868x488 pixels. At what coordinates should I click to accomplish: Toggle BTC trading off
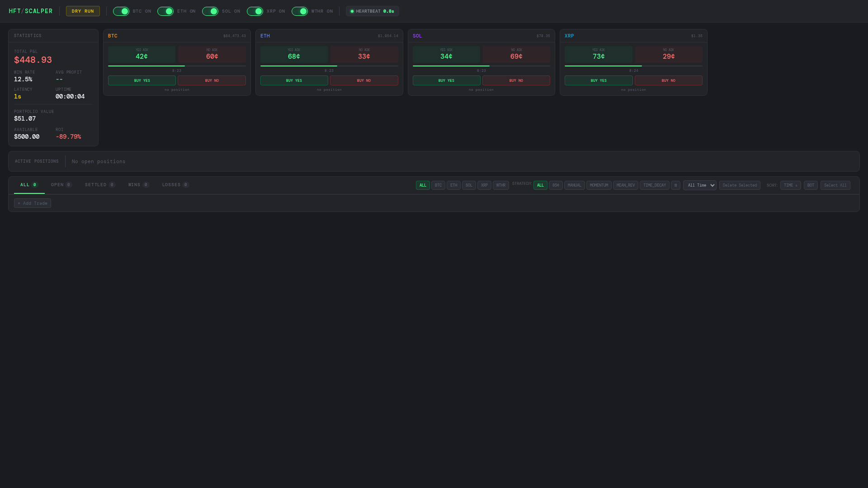point(121,11)
